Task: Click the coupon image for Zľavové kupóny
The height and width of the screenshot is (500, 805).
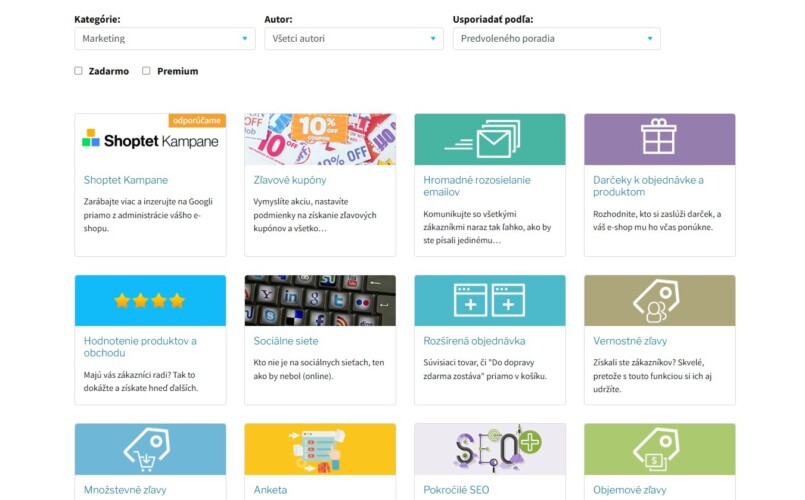Action: [320, 140]
